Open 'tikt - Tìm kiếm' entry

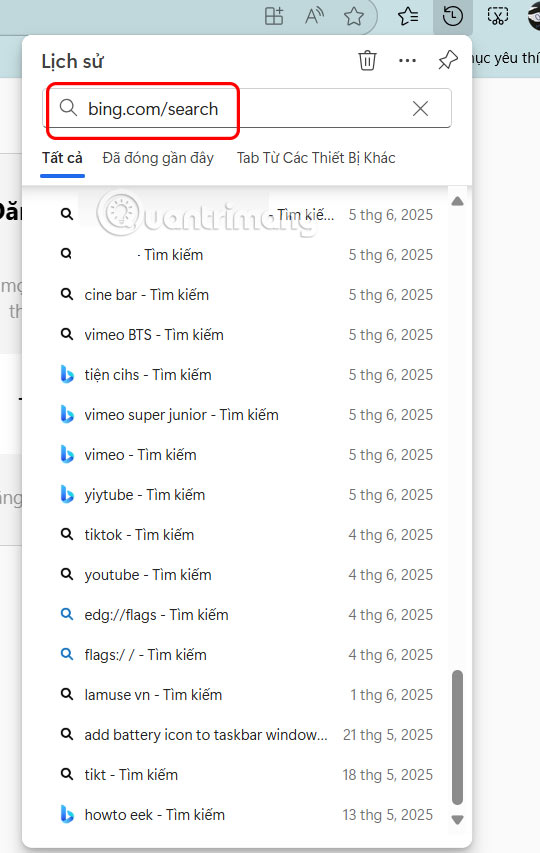coord(247,775)
